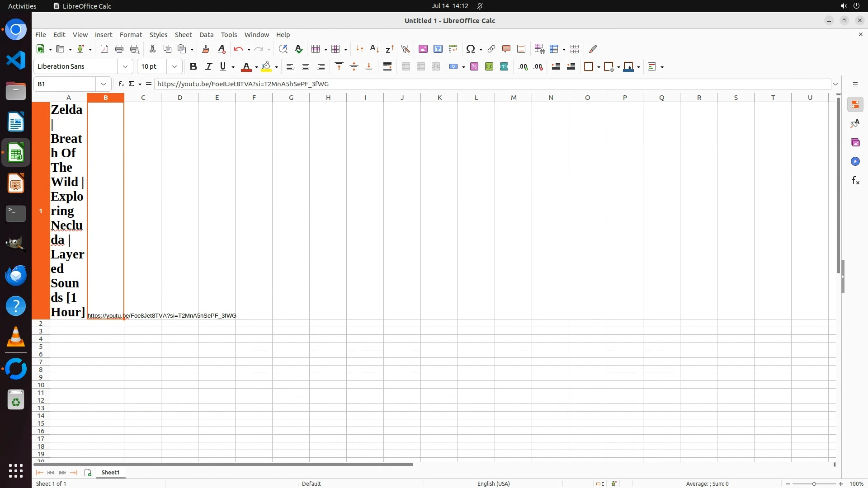Screen dimensions: 868x488
Task: Open the sidebar Functions panel
Action: (x=855, y=181)
